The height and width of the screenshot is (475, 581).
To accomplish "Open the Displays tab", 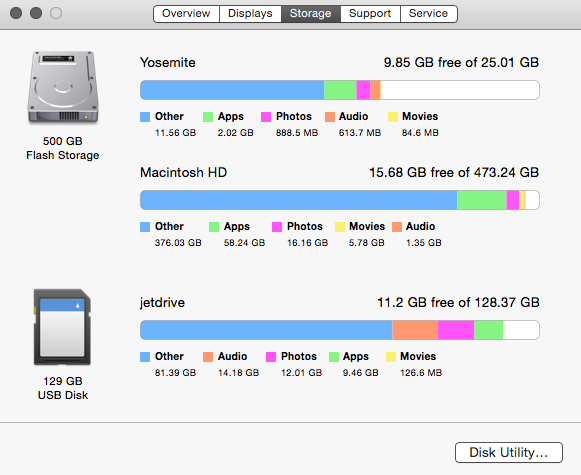I will 250,14.
